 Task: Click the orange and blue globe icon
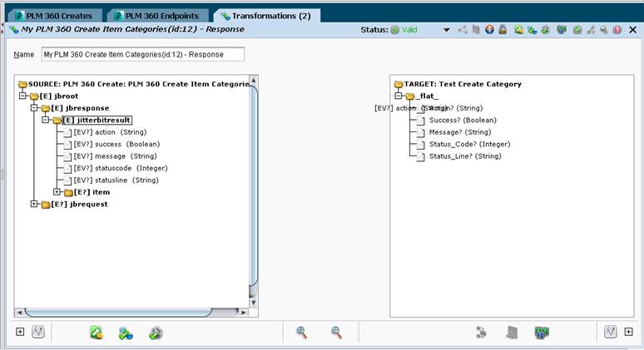[x=489, y=30]
